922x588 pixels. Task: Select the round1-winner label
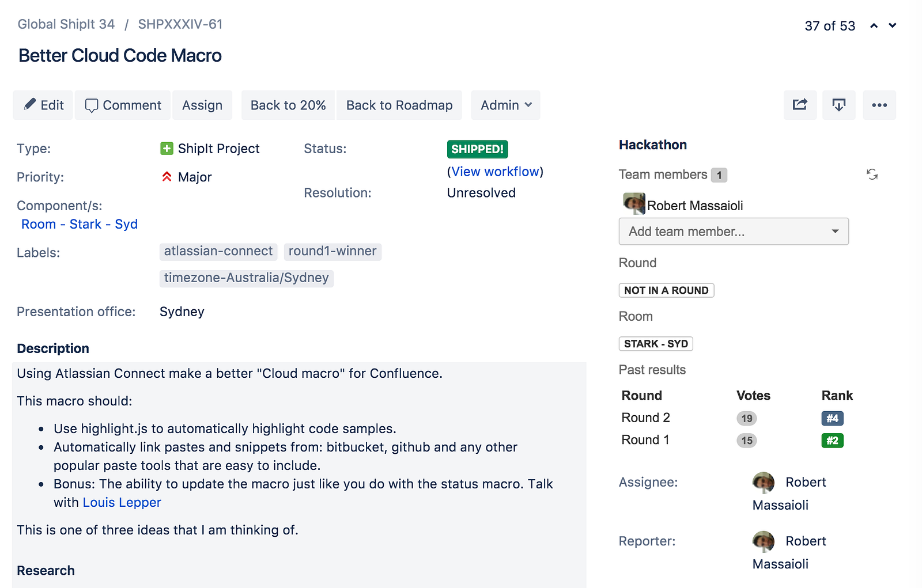pos(332,251)
